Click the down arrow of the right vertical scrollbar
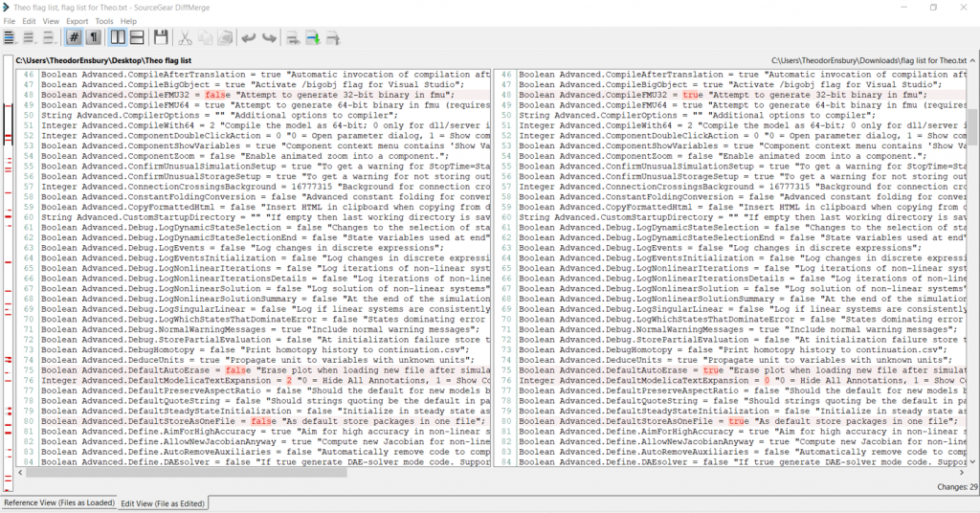Viewport: 980px width, 513px height. click(972, 461)
